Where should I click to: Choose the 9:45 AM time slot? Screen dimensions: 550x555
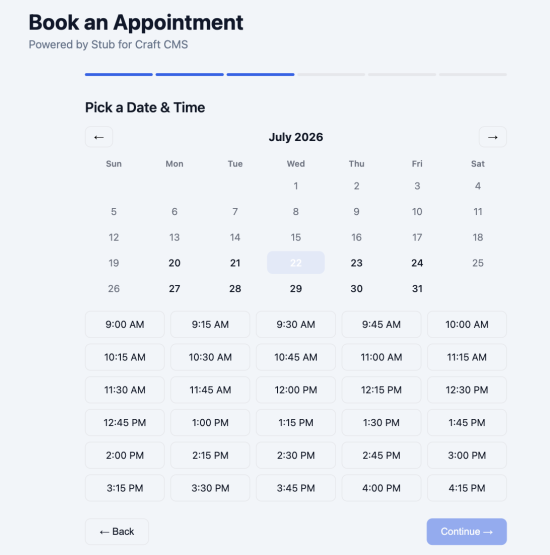pyautogui.click(x=381, y=324)
